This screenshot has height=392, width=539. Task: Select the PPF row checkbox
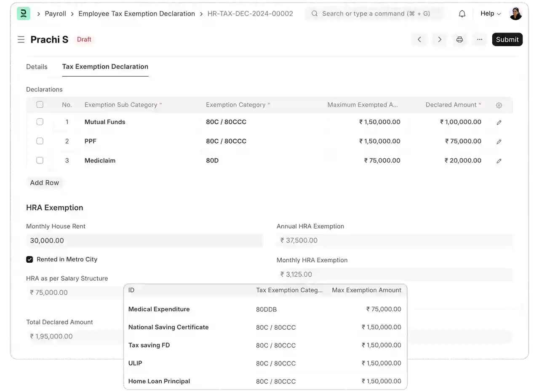tap(40, 141)
